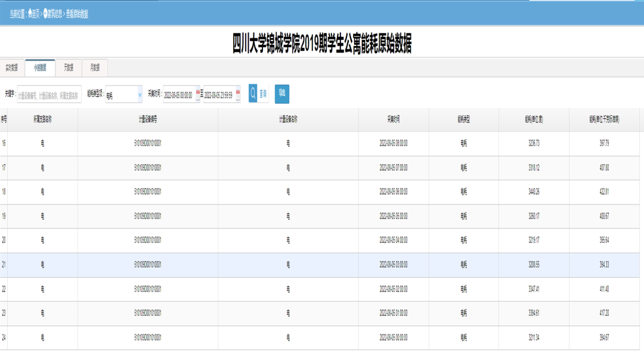
Task: Click standard coal value 400.67
Action: click(x=604, y=216)
